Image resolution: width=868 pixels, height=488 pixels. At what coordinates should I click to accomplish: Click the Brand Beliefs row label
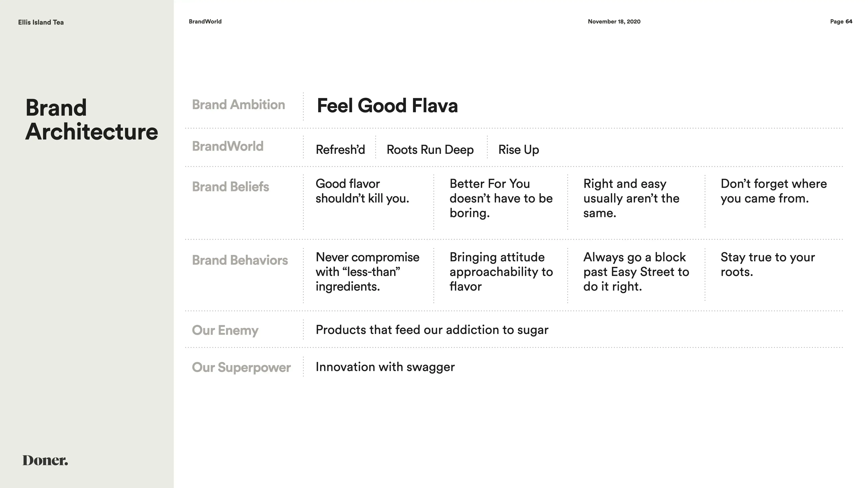[x=231, y=187]
